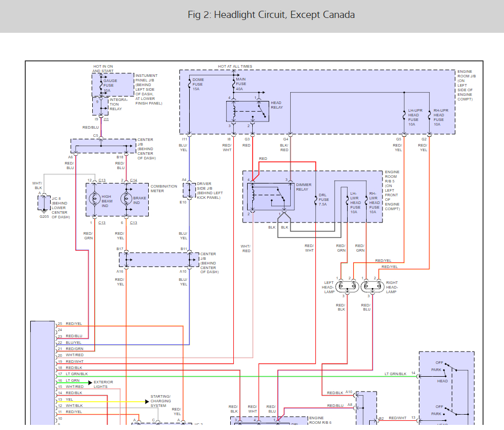504x430 pixels.
Task: Click the Dome Fuse 15A symbol
Action: 189,84
